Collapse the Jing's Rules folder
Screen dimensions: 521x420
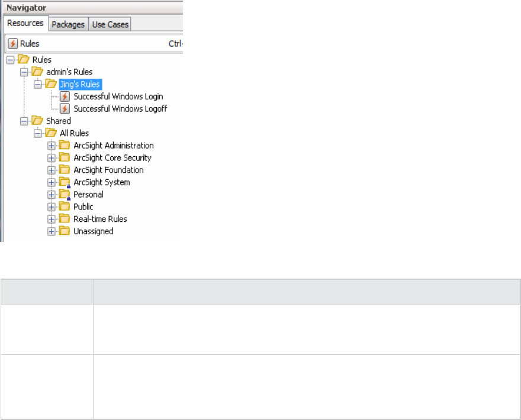click(37, 85)
